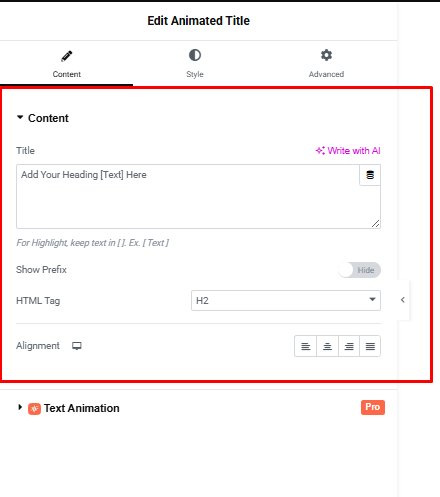Viewport: 440px width, 497px height.
Task: Click the Pro badge beside Text Animation
Action: point(373,407)
